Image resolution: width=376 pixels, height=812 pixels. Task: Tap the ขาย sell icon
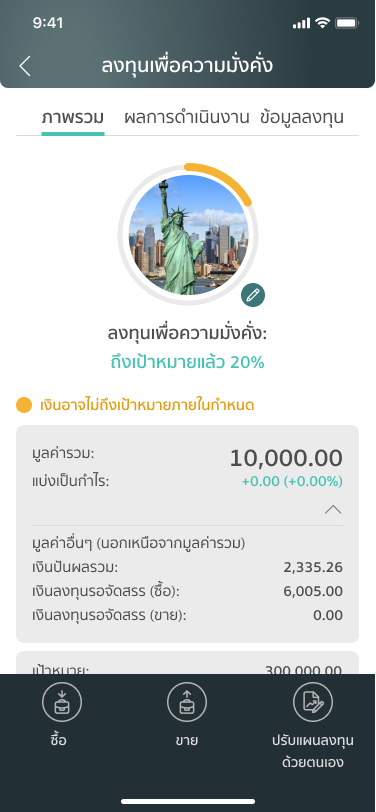187,702
